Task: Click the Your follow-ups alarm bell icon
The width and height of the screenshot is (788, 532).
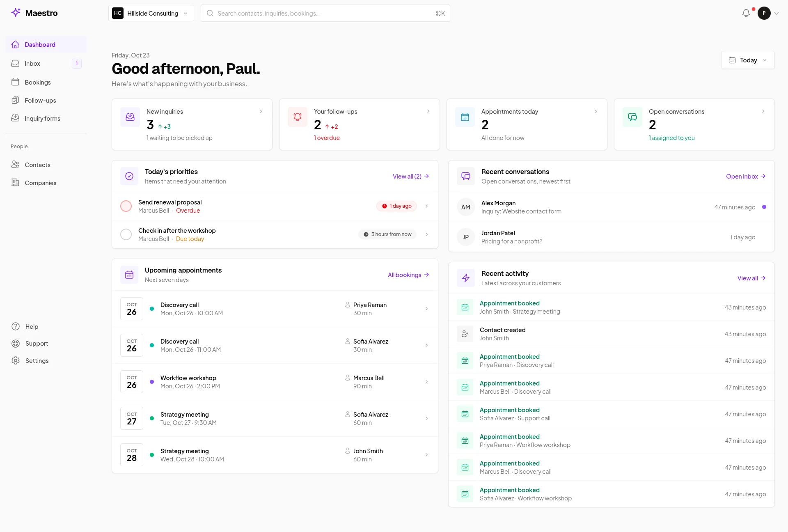Action: 298,117
